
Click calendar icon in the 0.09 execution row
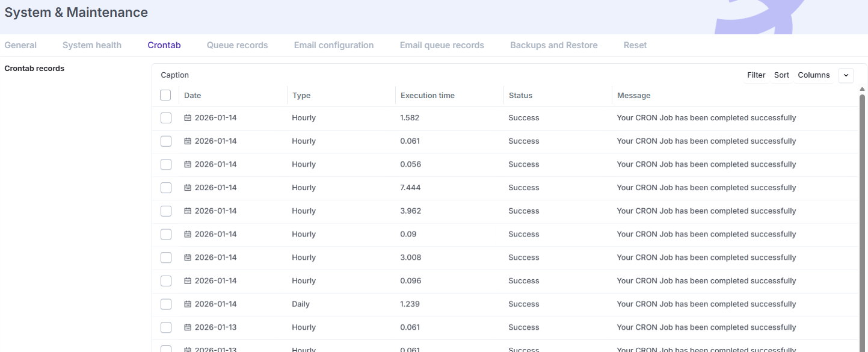188,235
